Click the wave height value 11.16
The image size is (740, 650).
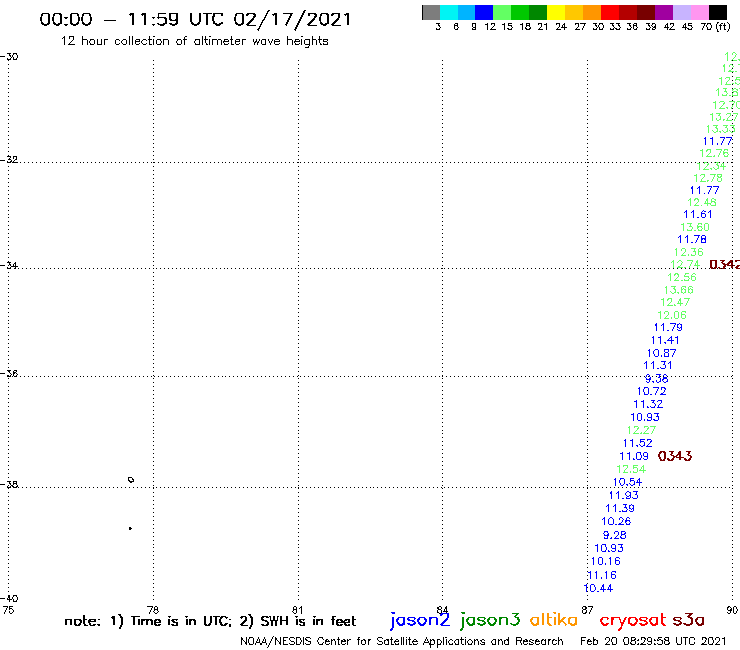pos(602,575)
